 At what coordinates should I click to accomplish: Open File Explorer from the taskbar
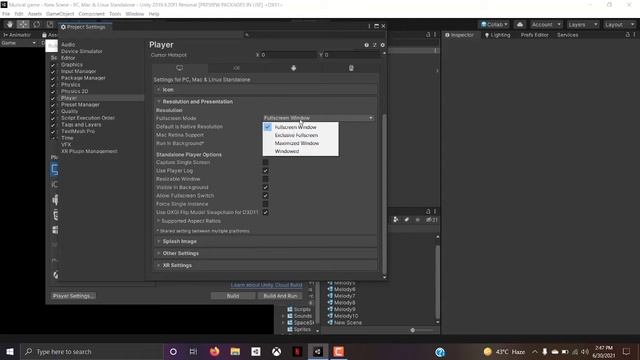[235, 351]
